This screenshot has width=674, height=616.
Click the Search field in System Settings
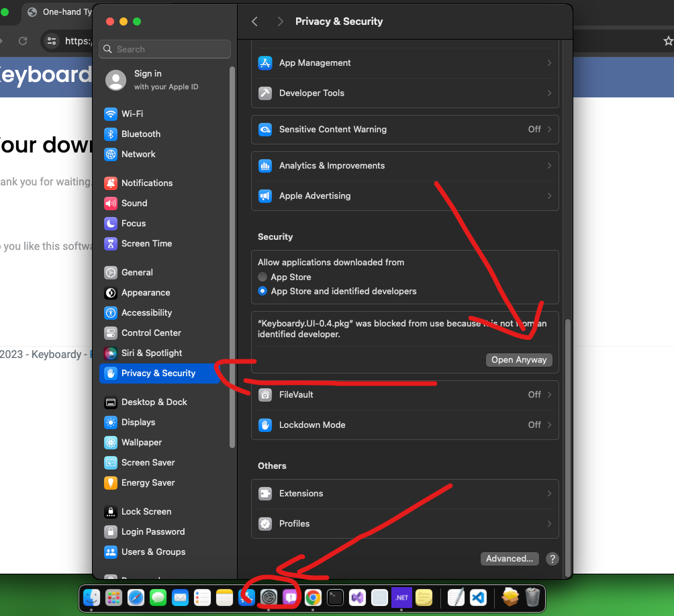point(164,49)
